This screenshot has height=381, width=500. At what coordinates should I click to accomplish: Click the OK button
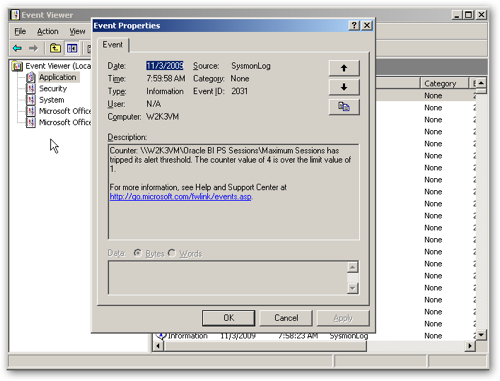[229, 318]
